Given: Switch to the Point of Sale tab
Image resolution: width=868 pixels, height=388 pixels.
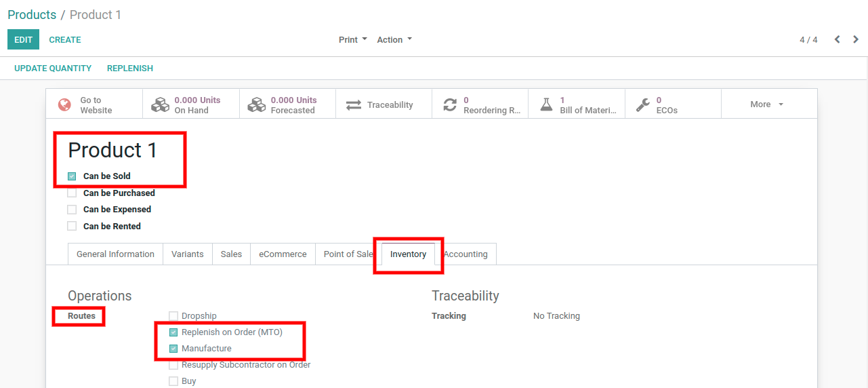Looking at the screenshot, I should coord(348,254).
